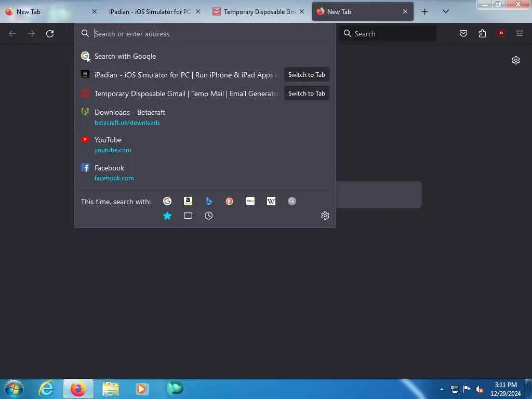Click the gray magnifier search engine icon
532x399 pixels.
pos(292,201)
